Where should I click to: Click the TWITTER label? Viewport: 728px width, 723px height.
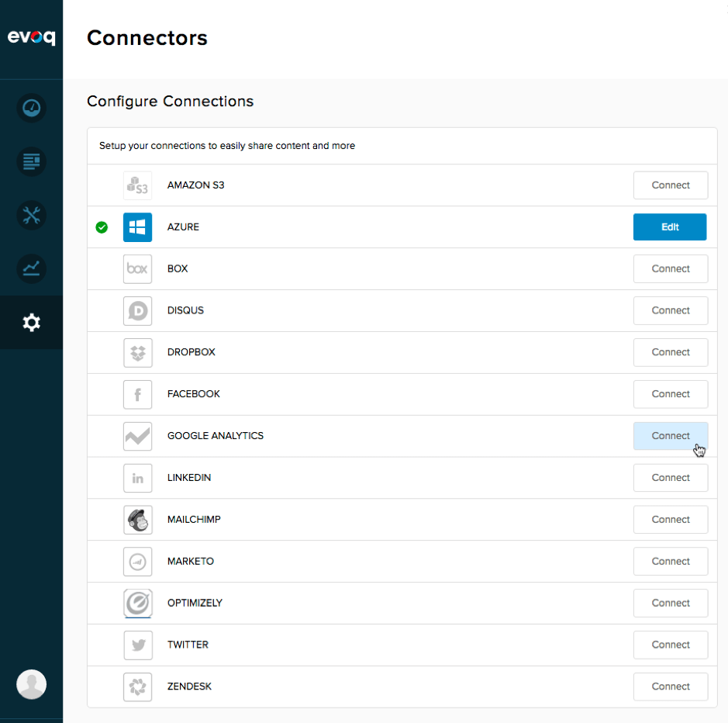(x=188, y=645)
